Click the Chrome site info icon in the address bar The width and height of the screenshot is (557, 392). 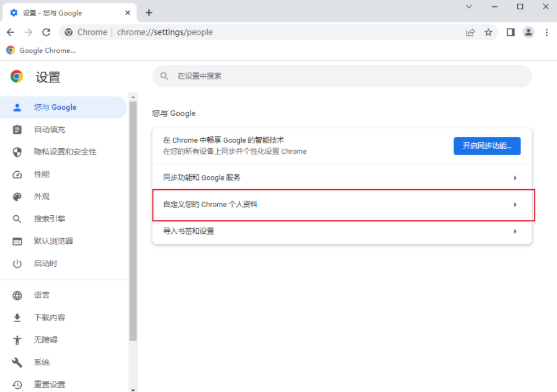tap(69, 32)
